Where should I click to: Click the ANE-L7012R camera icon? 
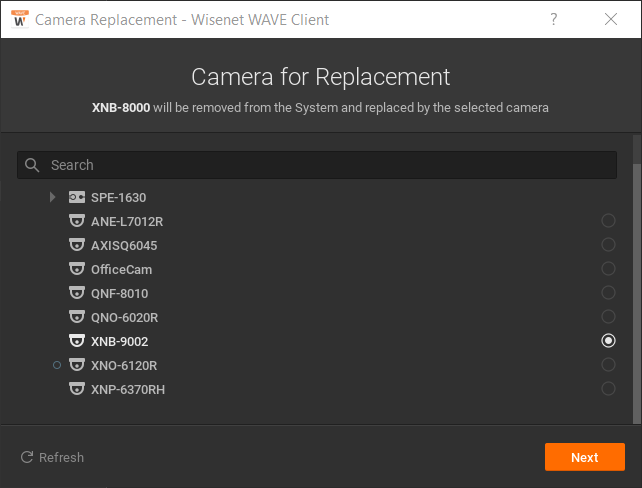click(x=77, y=221)
